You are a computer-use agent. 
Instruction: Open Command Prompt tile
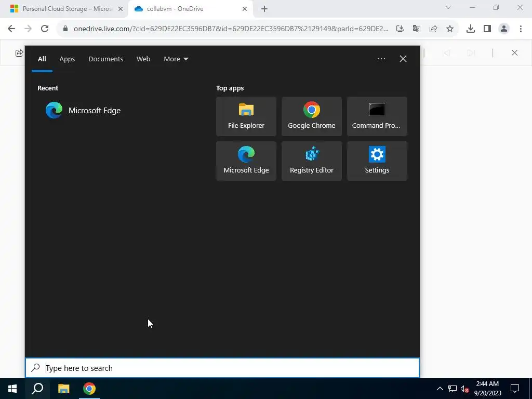coord(377,116)
